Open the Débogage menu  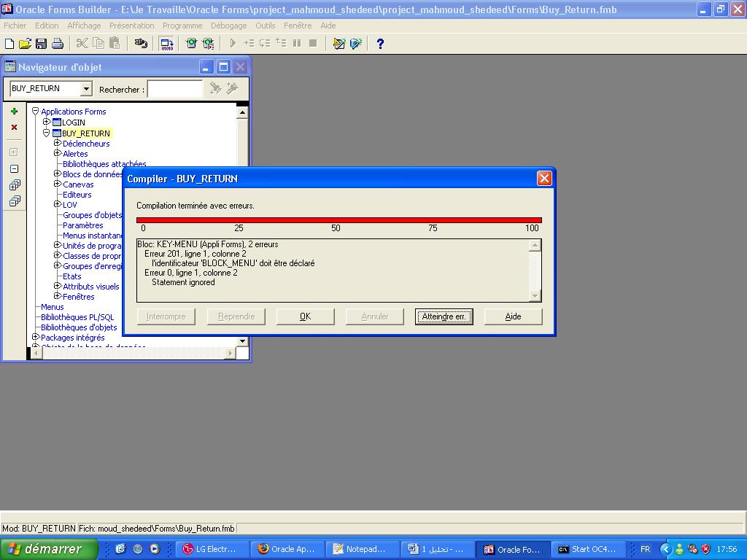coord(228,26)
